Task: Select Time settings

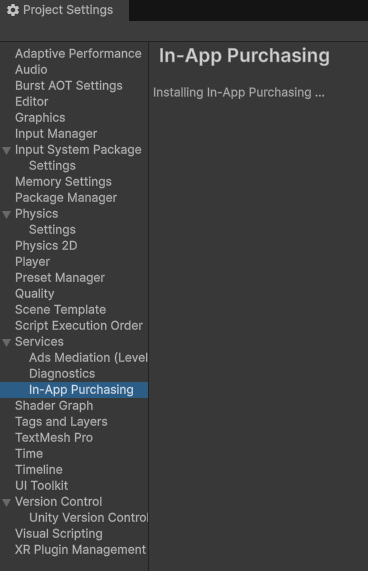Action: 29,454
